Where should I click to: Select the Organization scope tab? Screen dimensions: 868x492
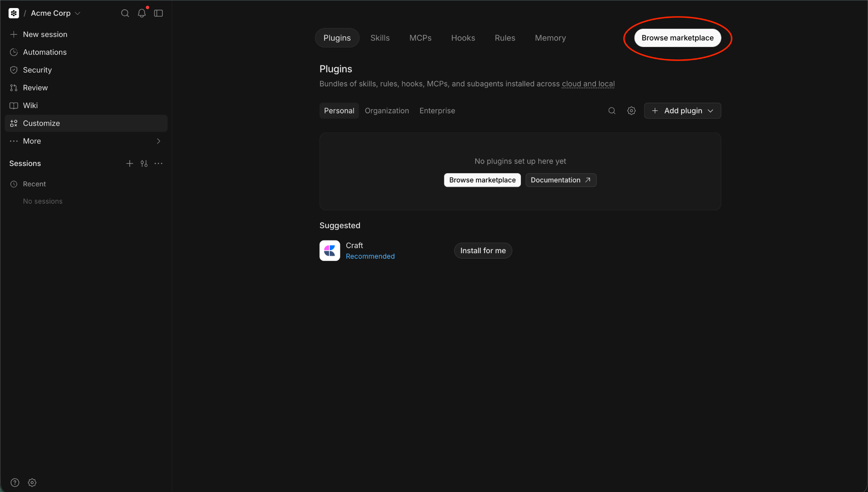coord(387,111)
